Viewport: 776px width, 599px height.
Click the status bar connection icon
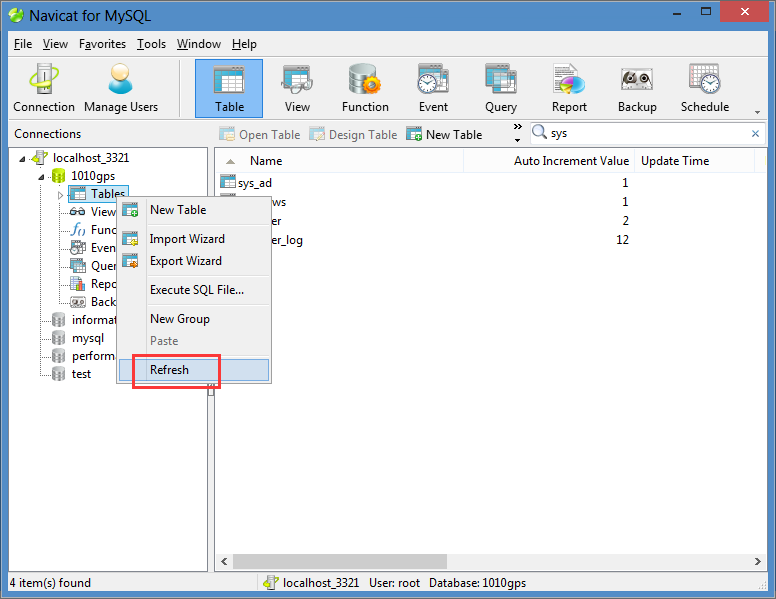(271, 583)
